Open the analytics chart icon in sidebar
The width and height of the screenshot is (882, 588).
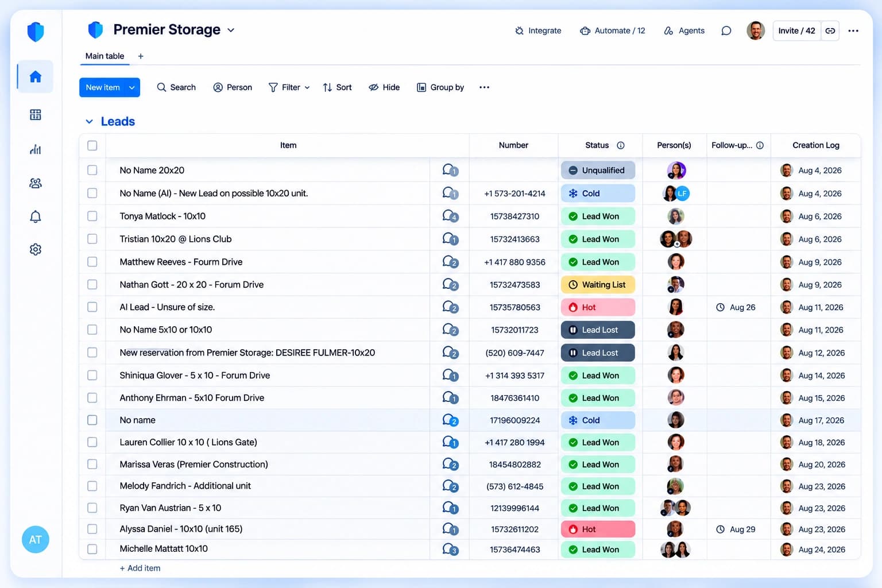pyautogui.click(x=36, y=149)
